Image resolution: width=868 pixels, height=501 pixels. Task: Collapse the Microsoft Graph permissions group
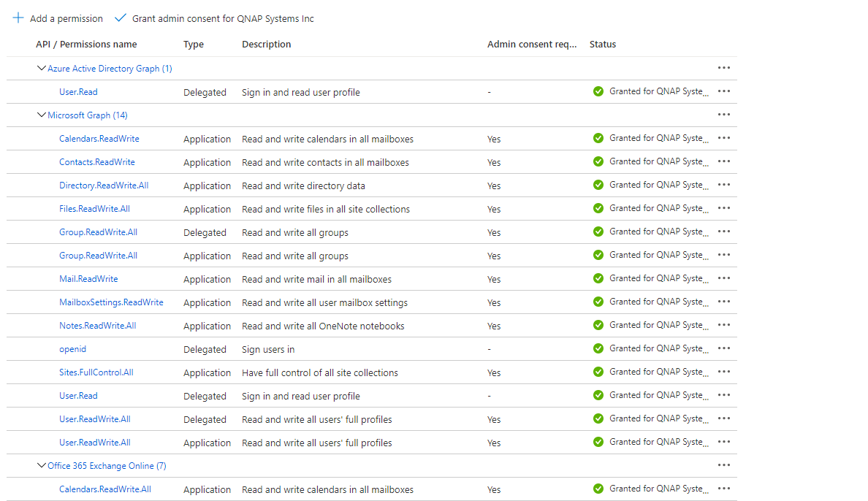tap(41, 115)
